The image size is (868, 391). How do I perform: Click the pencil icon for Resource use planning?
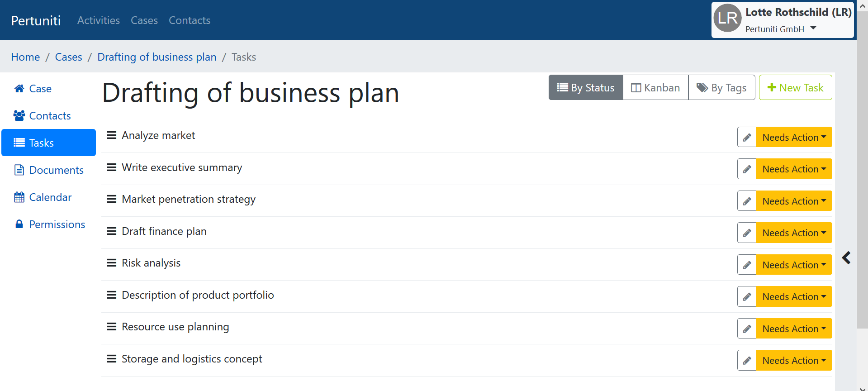[747, 329]
